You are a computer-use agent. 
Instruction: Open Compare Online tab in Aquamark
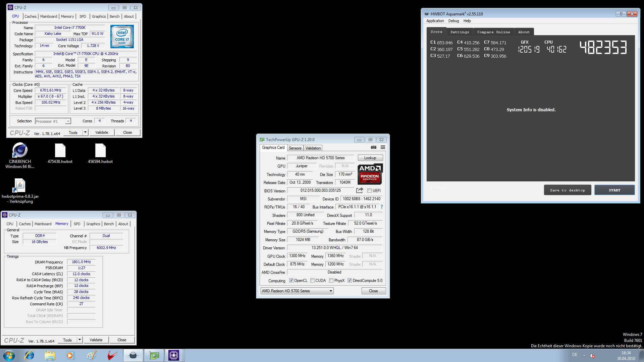pyautogui.click(x=493, y=32)
